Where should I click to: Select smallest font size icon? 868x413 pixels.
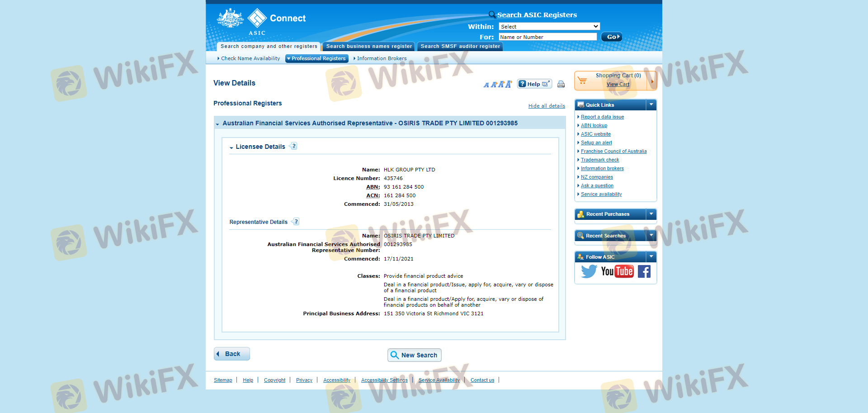(x=486, y=85)
